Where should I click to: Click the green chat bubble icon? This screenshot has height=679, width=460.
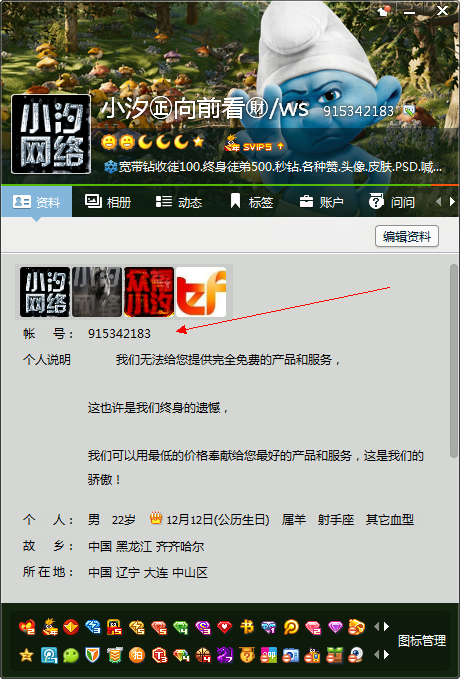click(71, 655)
